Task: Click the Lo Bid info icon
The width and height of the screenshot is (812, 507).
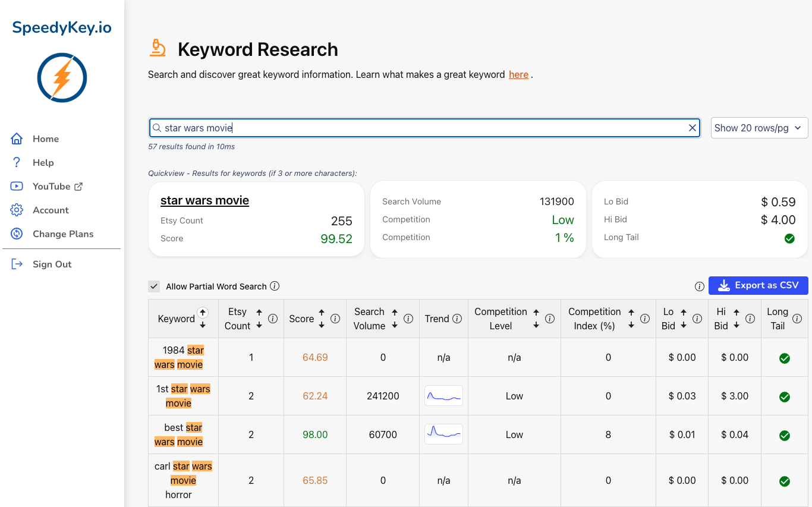Action: [x=697, y=319]
